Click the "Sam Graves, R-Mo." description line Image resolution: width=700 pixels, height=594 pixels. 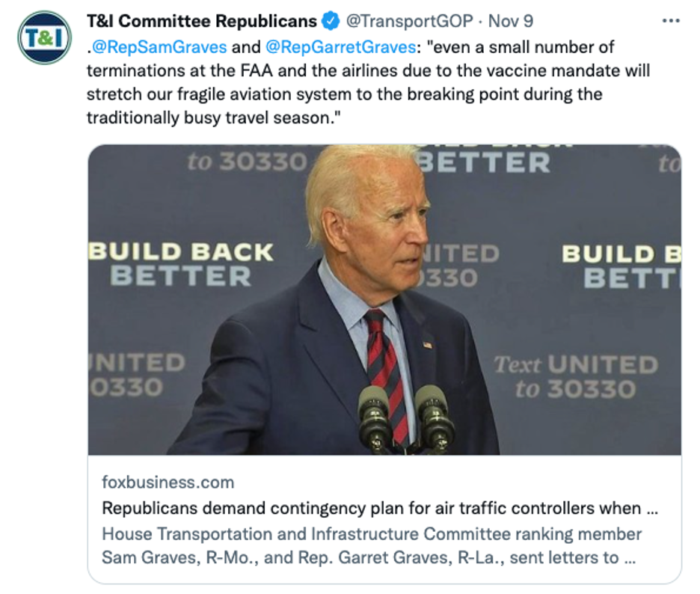359,557
